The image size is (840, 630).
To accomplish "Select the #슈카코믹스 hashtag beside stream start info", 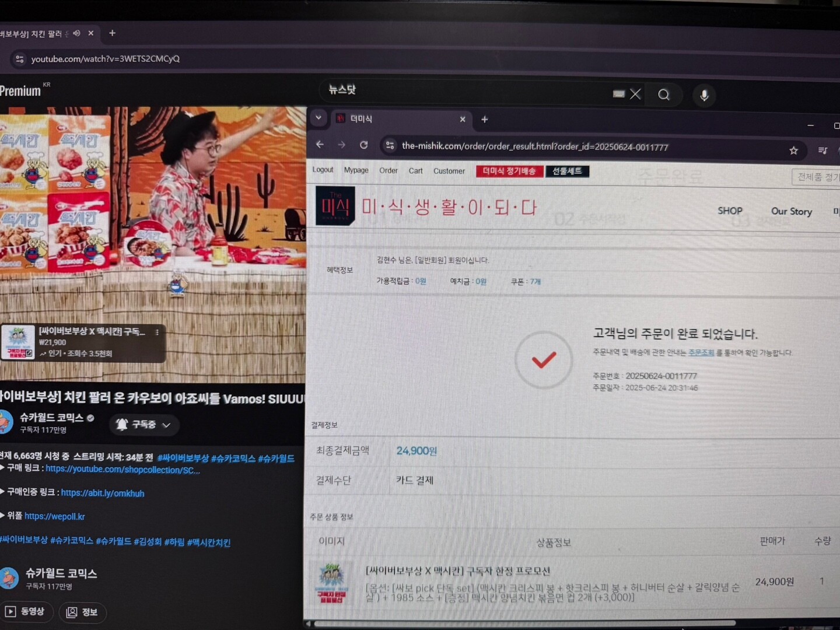I will pyautogui.click(x=233, y=459).
